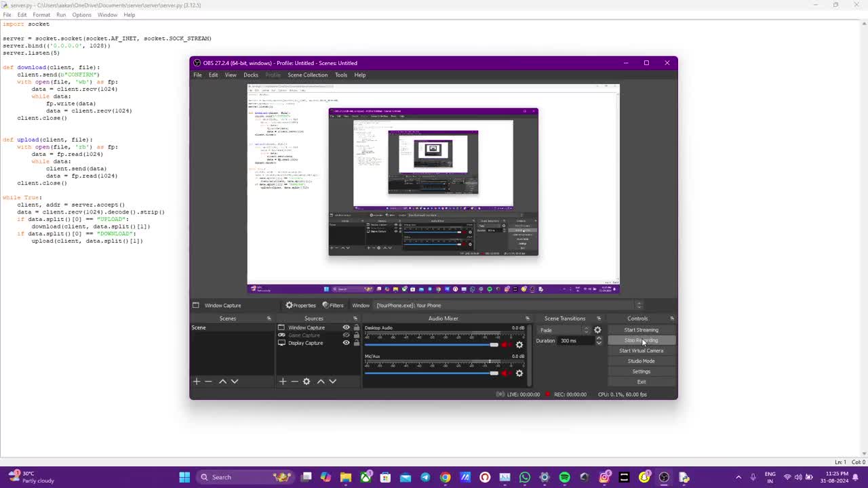Open OBS View menu
868x488 pixels.
pos(231,75)
